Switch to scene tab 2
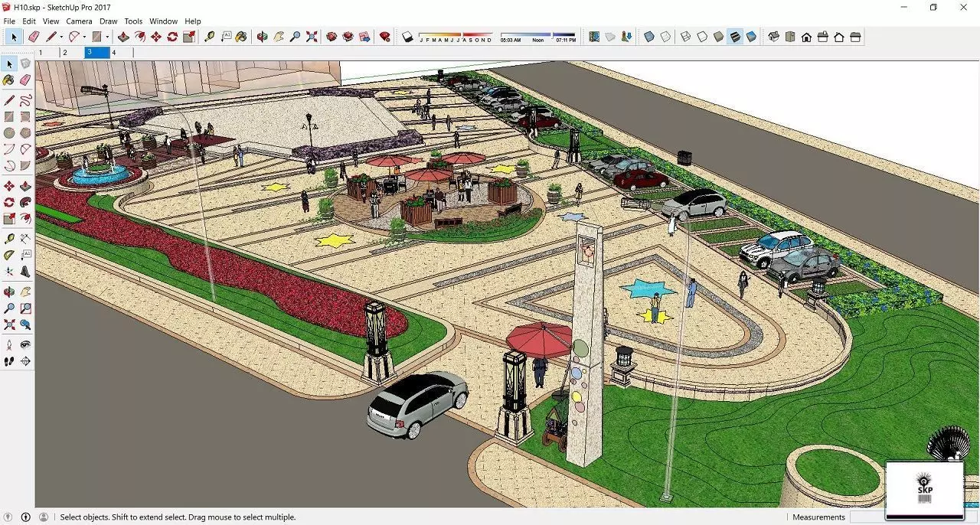Viewport: 980px width, 525px height. (72, 53)
